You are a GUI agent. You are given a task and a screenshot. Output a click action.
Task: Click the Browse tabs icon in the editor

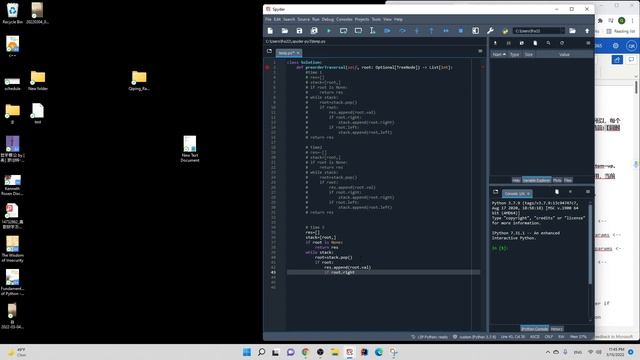point(269,51)
